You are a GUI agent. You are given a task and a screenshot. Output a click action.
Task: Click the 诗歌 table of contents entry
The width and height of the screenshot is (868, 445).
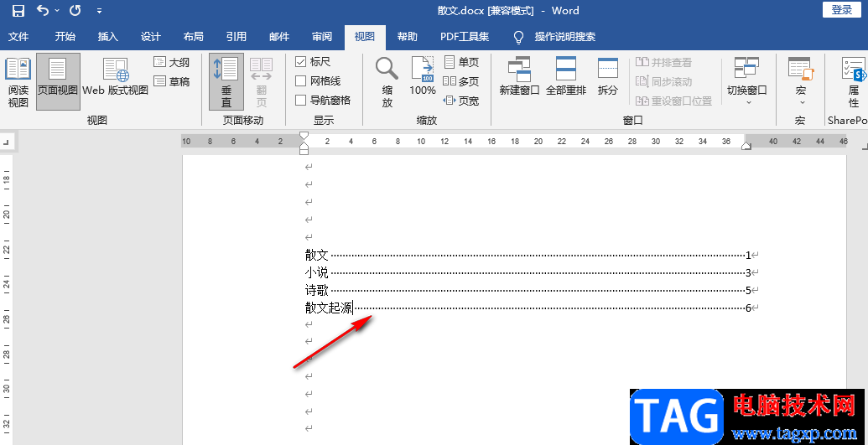pos(317,290)
